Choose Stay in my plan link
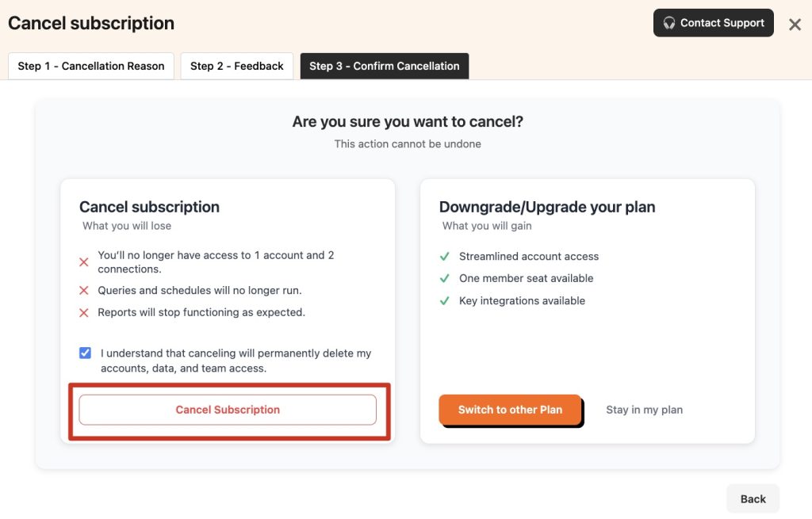The width and height of the screenshot is (812, 519). click(x=644, y=410)
